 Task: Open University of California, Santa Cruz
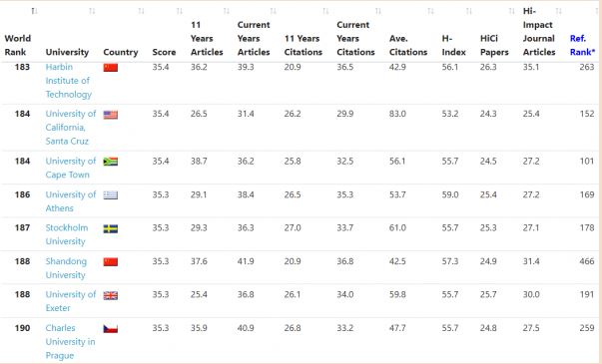(x=71, y=128)
